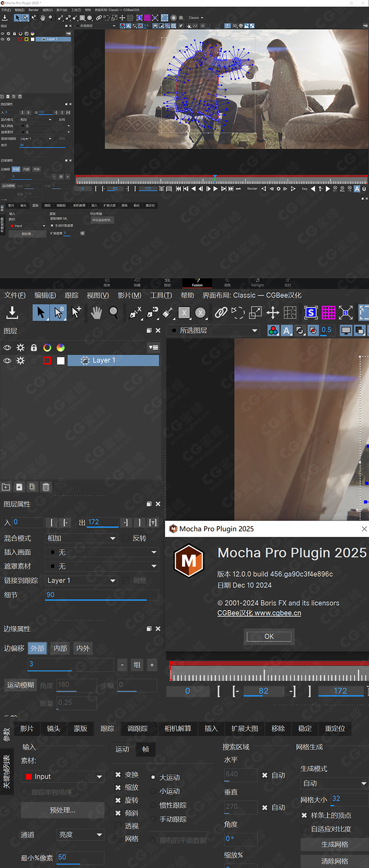Open the 插入画面 dropdown
369x868 pixels.
(102, 553)
